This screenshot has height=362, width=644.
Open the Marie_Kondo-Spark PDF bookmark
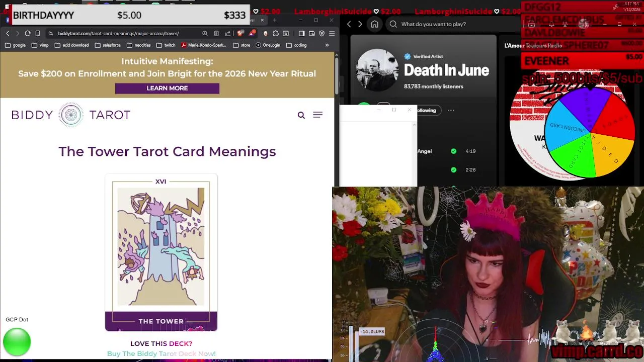click(x=204, y=45)
